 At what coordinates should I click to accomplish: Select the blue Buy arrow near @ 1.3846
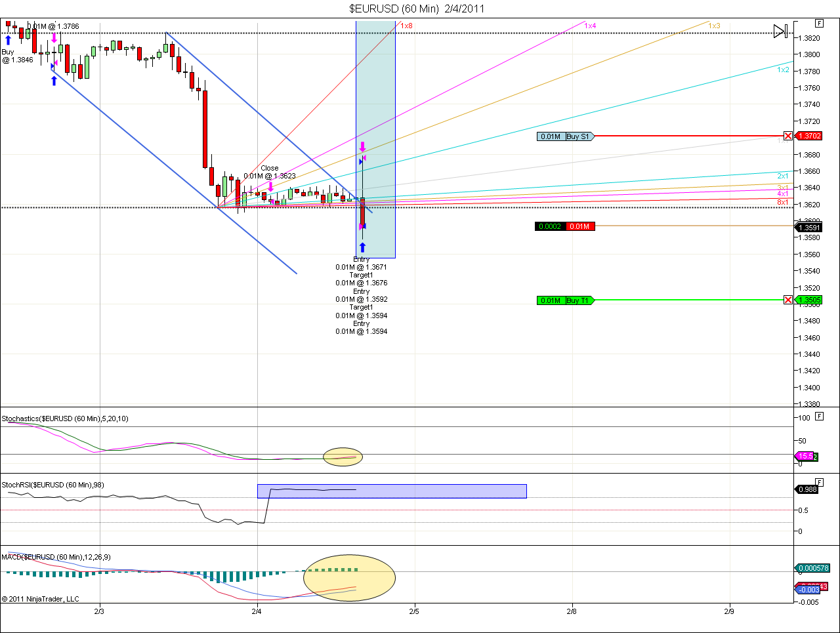[x=8, y=39]
